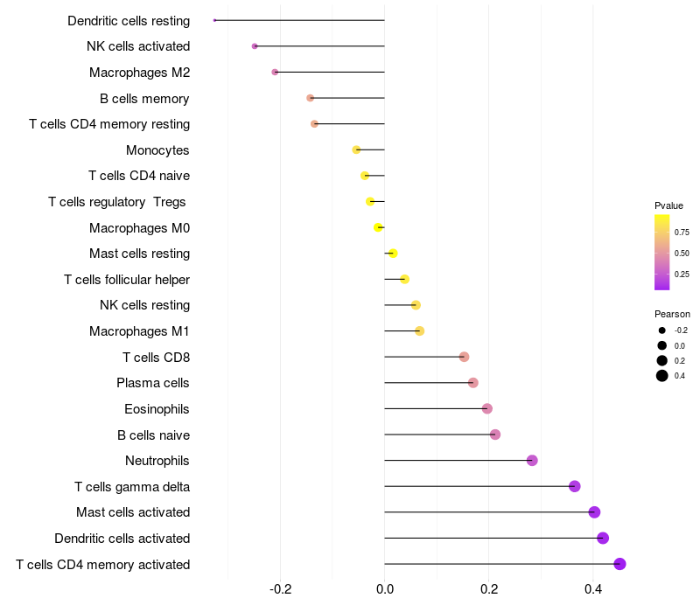
Task: Click the 0.4 Pearson size legend dot
Action: coord(662,376)
